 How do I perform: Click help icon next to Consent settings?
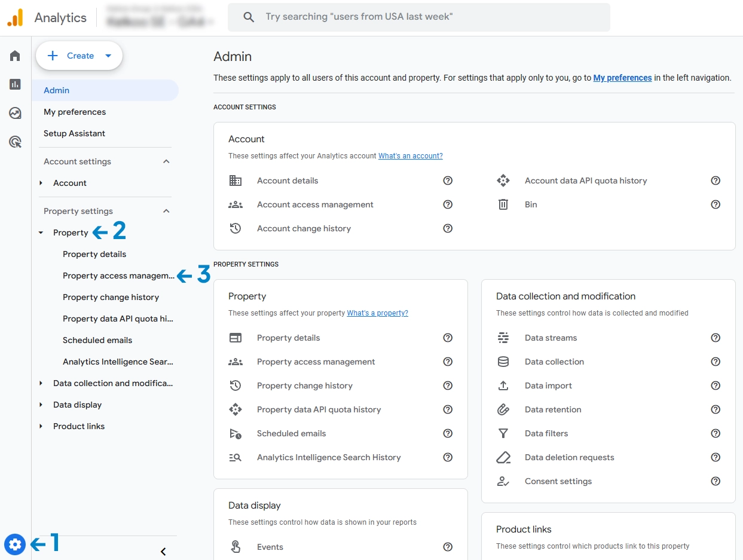(x=716, y=481)
